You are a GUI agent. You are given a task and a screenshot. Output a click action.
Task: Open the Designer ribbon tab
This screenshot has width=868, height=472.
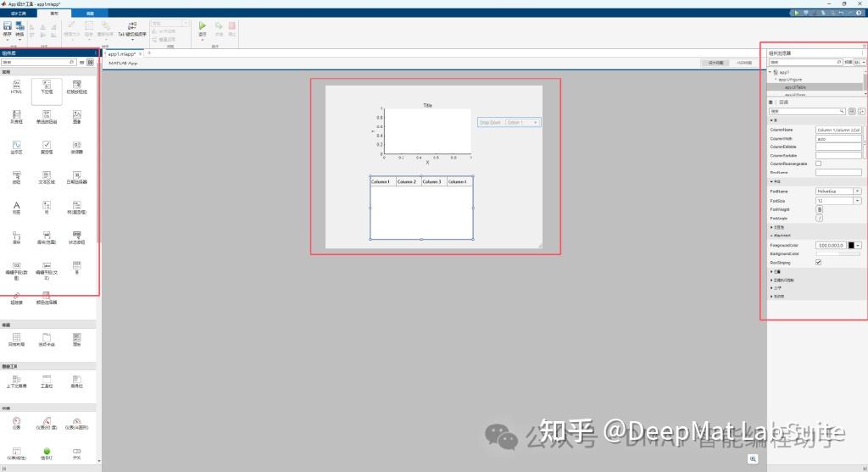pos(19,14)
